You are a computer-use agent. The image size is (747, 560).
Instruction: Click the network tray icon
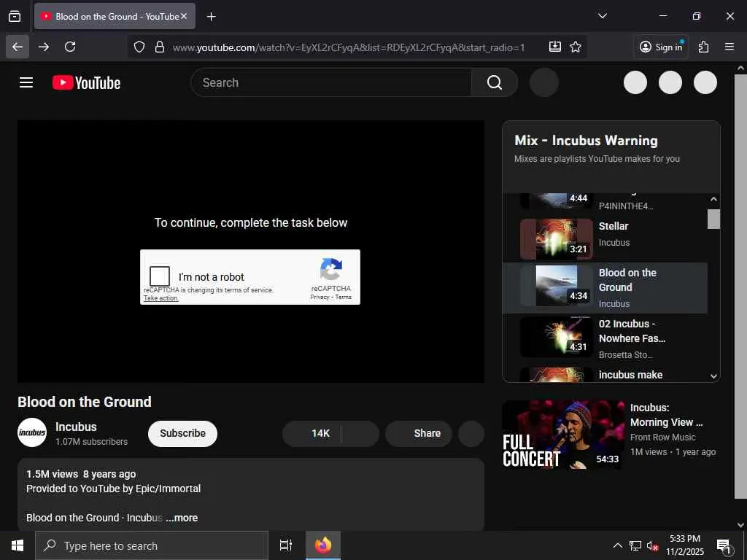click(635, 546)
